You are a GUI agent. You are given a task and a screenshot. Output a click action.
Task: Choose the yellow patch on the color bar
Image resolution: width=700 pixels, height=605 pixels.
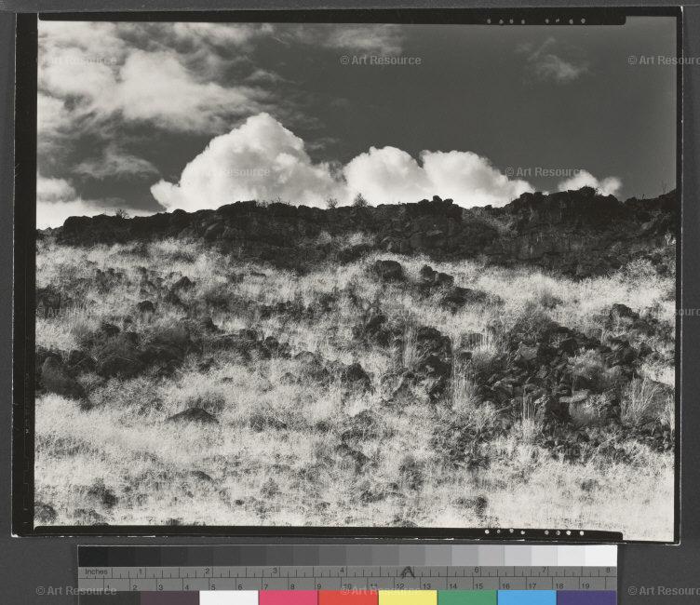point(408,598)
